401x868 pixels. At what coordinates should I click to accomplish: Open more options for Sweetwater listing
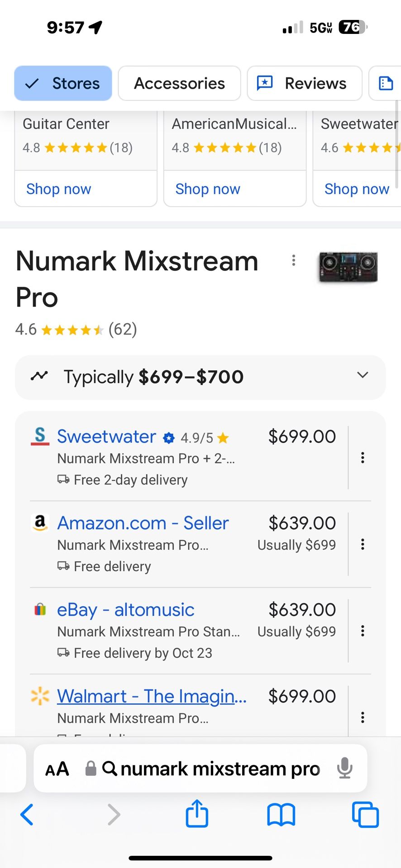click(x=363, y=458)
